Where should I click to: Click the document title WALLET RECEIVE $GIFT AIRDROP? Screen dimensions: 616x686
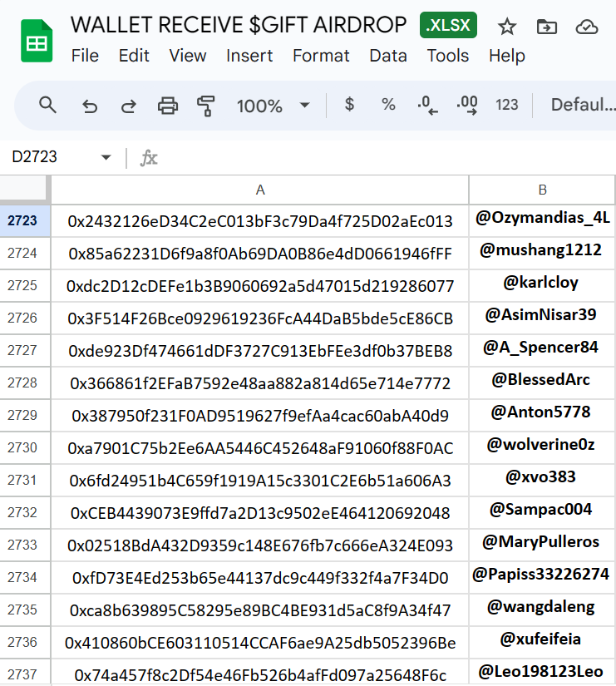(x=239, y=25)
